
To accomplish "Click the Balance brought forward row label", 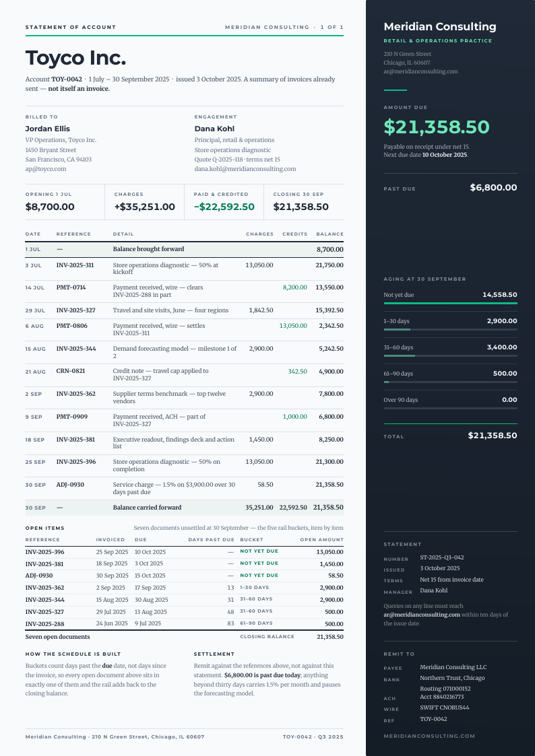I will [x=149, y=249].
